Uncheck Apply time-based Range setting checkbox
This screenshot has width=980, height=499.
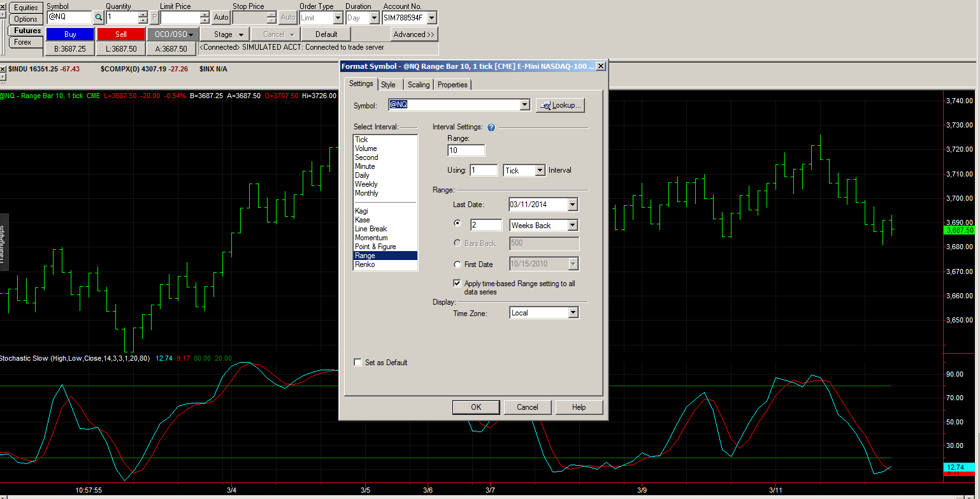point(457,284)
